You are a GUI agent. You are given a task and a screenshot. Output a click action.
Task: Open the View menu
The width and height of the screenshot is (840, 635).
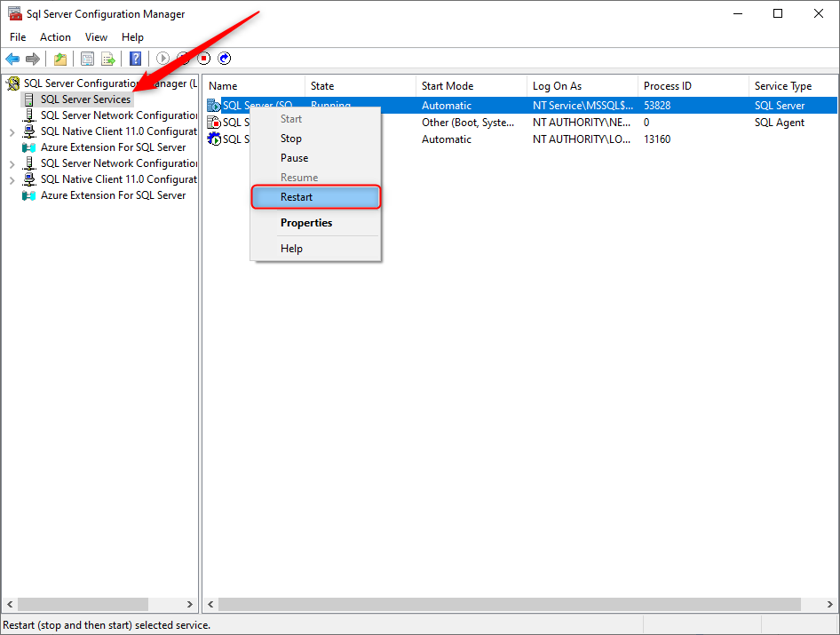(96, 37)
